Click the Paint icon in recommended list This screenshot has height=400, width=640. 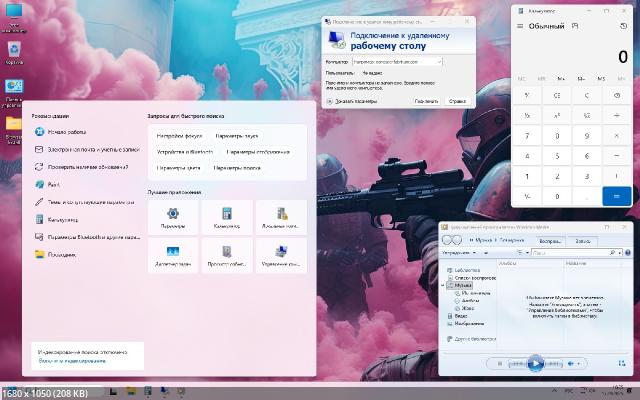click(x=40, y=184)
